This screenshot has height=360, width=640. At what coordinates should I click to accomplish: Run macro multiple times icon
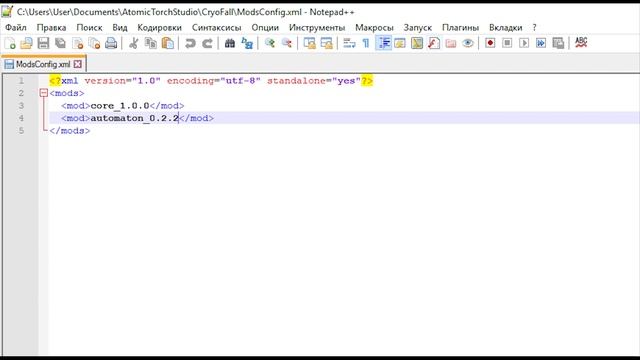(541, 43)
